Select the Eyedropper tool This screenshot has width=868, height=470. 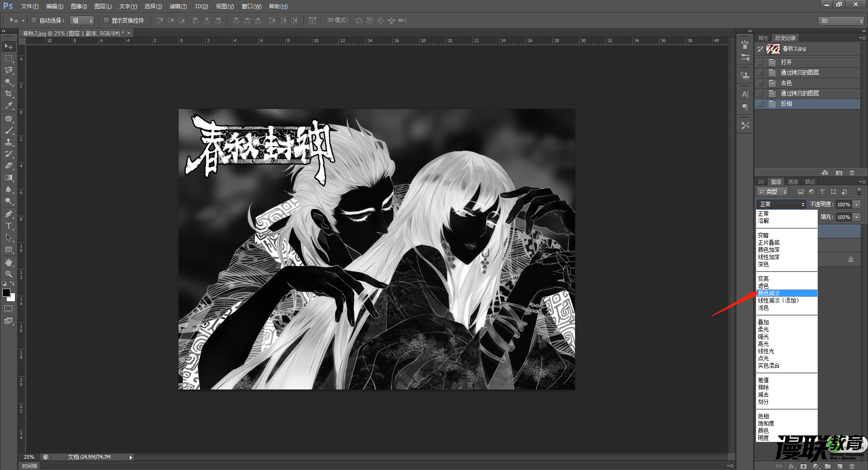coord(9,105)
